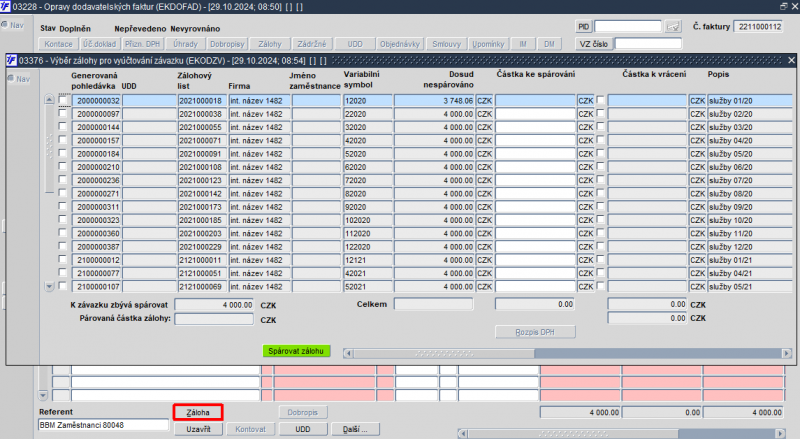Click the Nav icon in the EKODZV dialog
The width and height of the screenshot is (800, 439).
(17, 79)
